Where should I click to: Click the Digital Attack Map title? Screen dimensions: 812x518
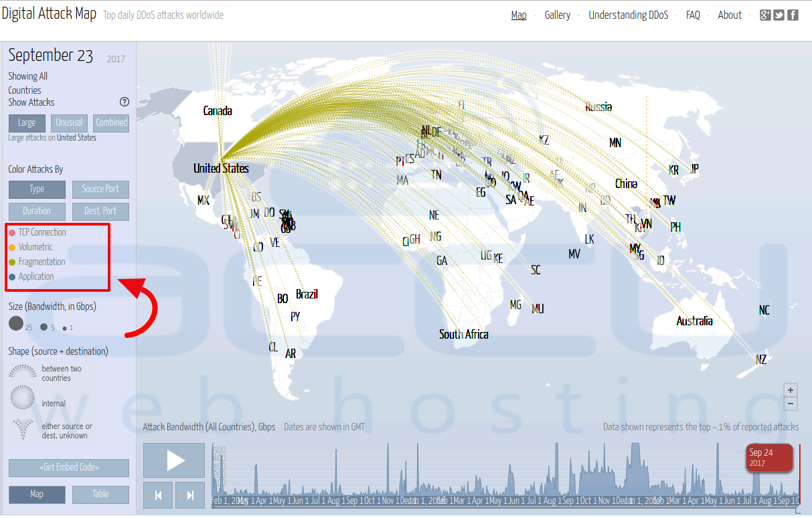coord(49,14)
